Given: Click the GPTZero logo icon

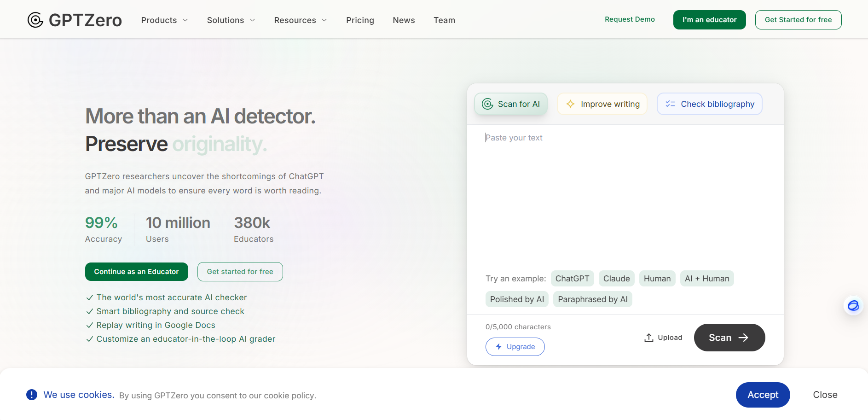Looking at the screenshot, I should [35, 20].
